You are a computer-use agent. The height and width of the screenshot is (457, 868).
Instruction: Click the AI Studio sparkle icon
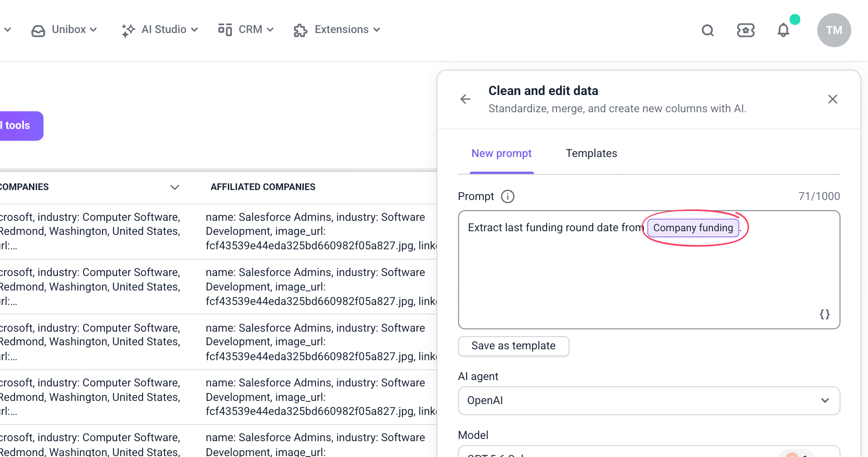[128, 30]
